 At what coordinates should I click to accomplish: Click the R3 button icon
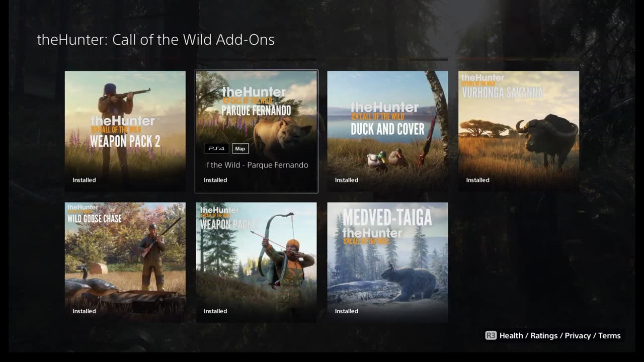click(x=491, y=335)
